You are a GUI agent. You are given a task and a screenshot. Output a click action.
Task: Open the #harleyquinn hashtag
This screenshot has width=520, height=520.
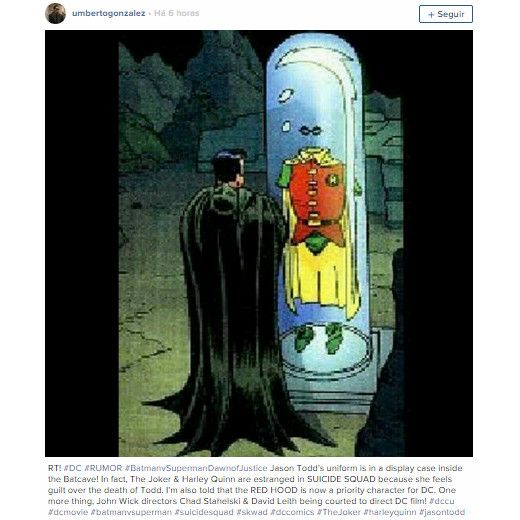point(390,512)
